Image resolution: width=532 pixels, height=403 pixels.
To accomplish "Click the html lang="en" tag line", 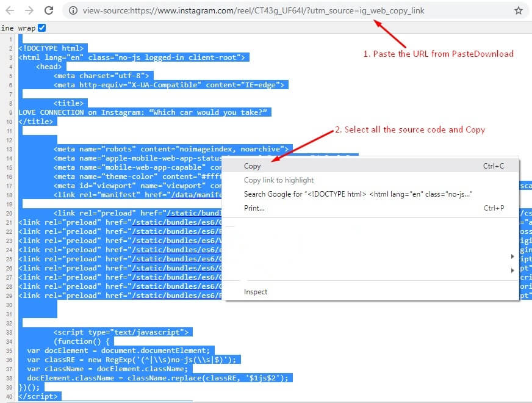I will pos(132,57).
